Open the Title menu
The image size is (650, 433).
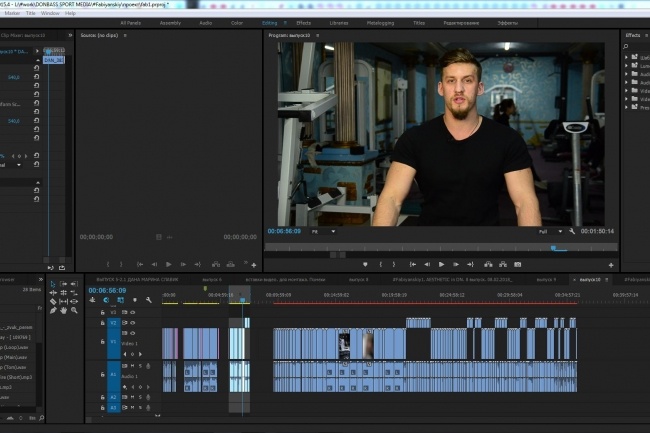point(31,13)
